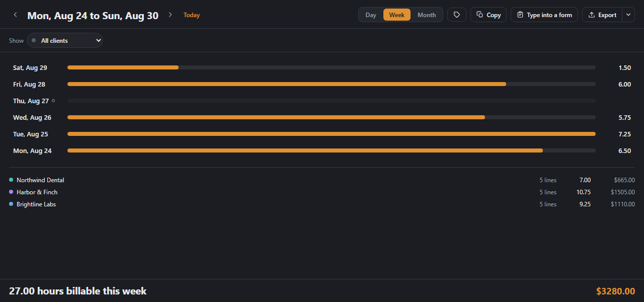Click the Northwind Dental teal dot

click(11, 180)
